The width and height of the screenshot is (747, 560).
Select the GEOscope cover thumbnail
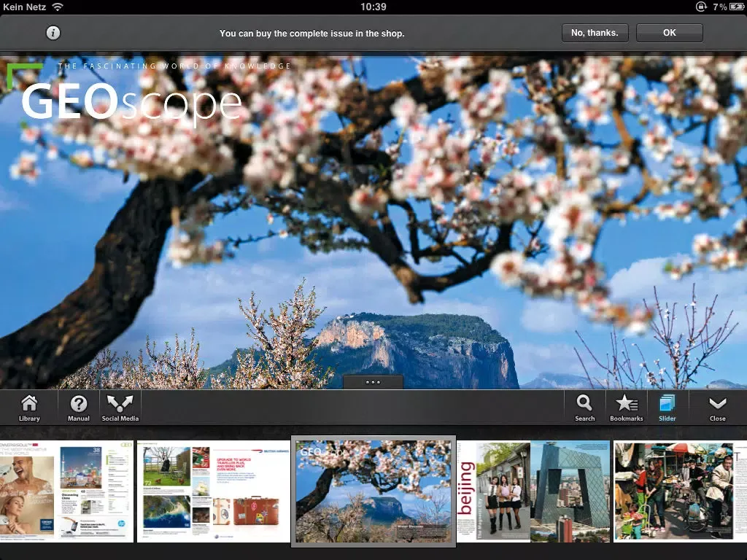click(373, 491)
